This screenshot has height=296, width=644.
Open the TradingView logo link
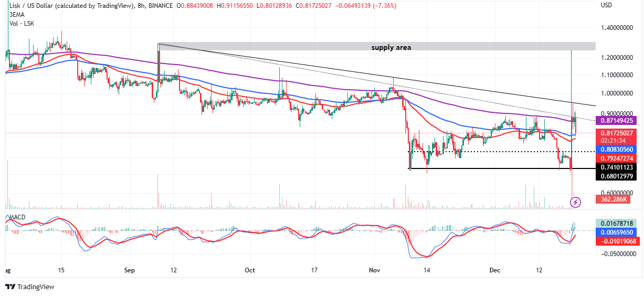30,287
